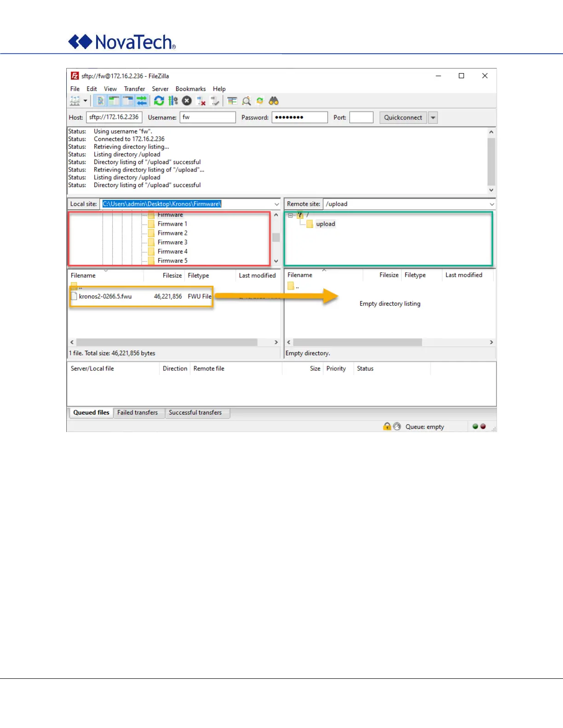Cancel the current operation

pos(187,101)
